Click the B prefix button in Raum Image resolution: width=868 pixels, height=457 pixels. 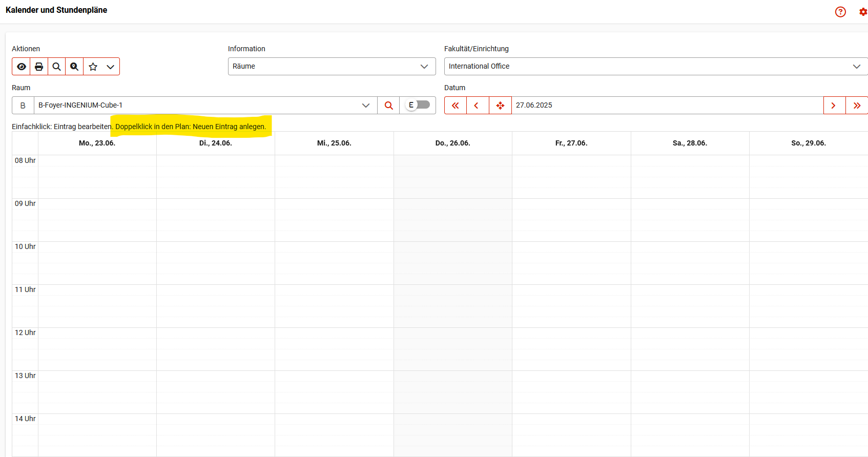tap(23, 106)
